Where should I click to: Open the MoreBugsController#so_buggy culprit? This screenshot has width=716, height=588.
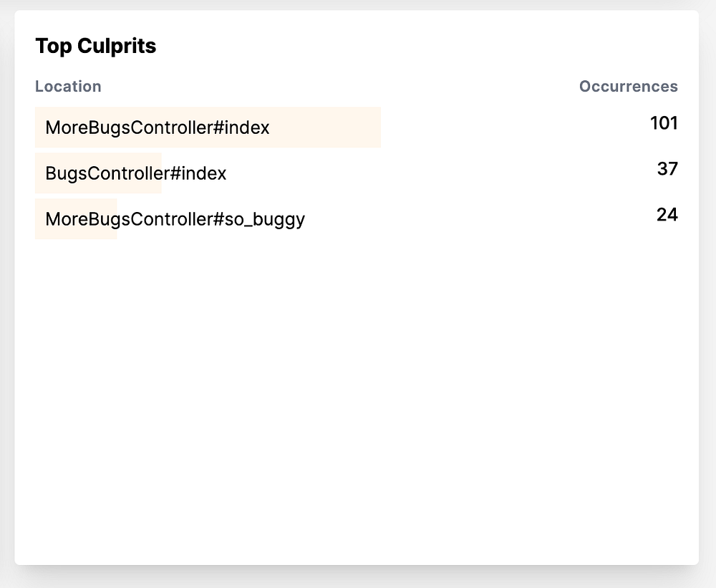[175, 219]
